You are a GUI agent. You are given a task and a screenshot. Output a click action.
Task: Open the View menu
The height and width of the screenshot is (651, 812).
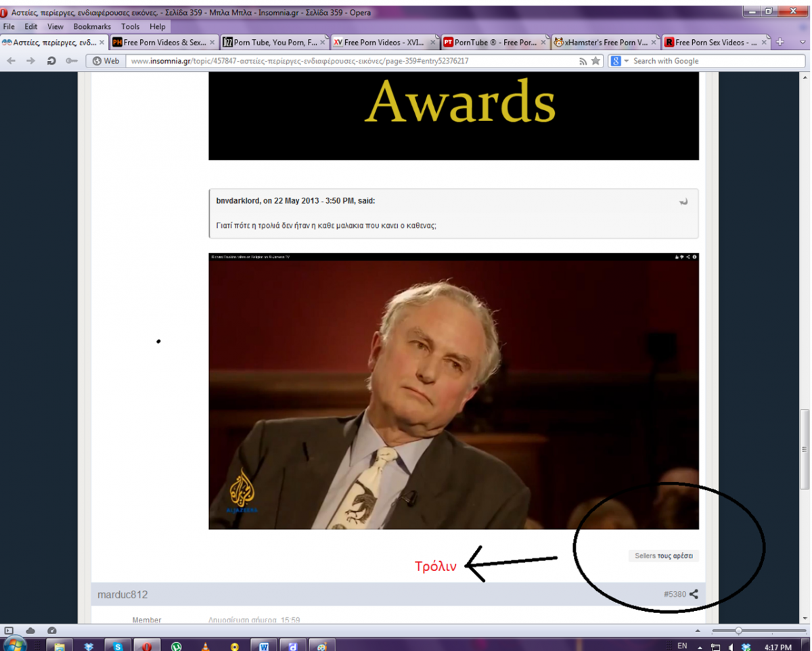tap(55, 27)
